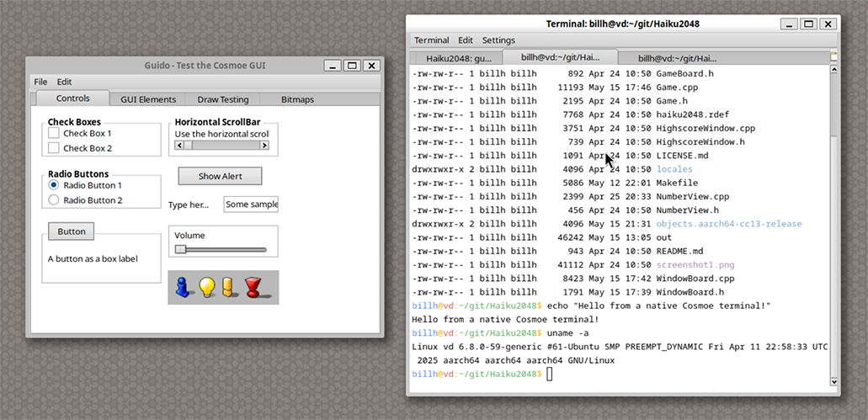Maximize the Terminal window

pos(807,24)
